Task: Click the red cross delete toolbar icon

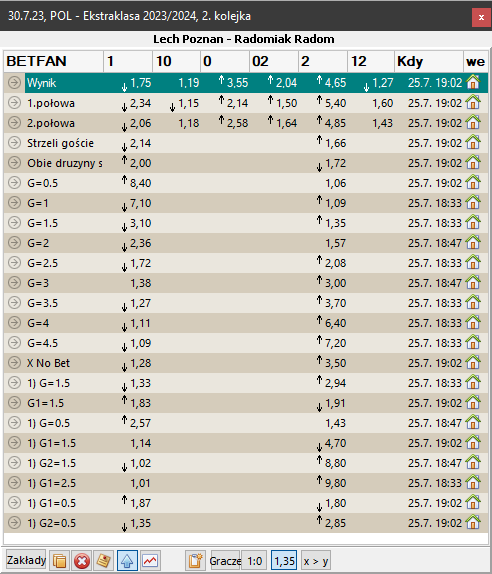Action: [82, 560]
